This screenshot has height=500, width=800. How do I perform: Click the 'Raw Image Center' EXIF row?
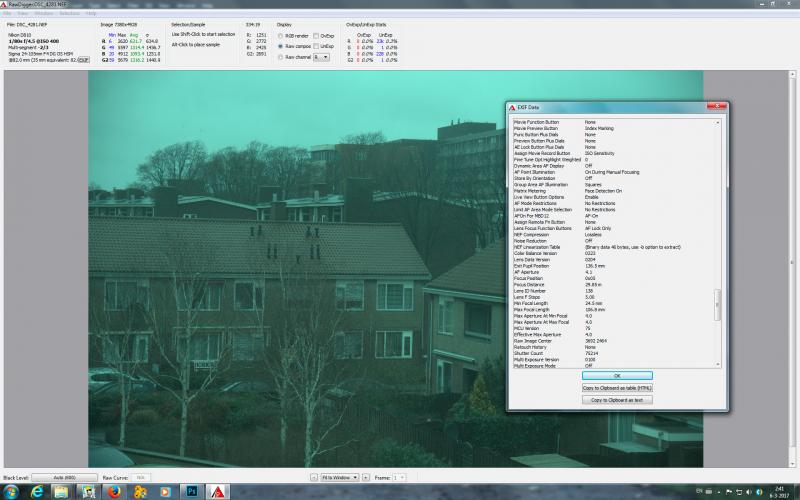614,341
